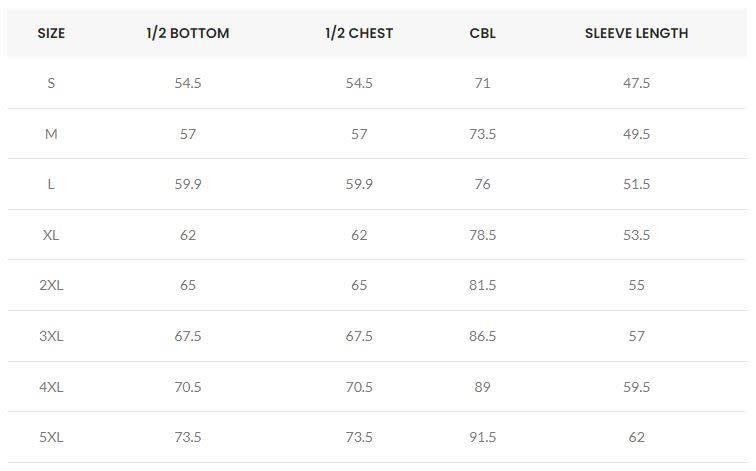The image size is (756, 471).
Task: Select the 2XL size row label
Action: click(51, 285)
